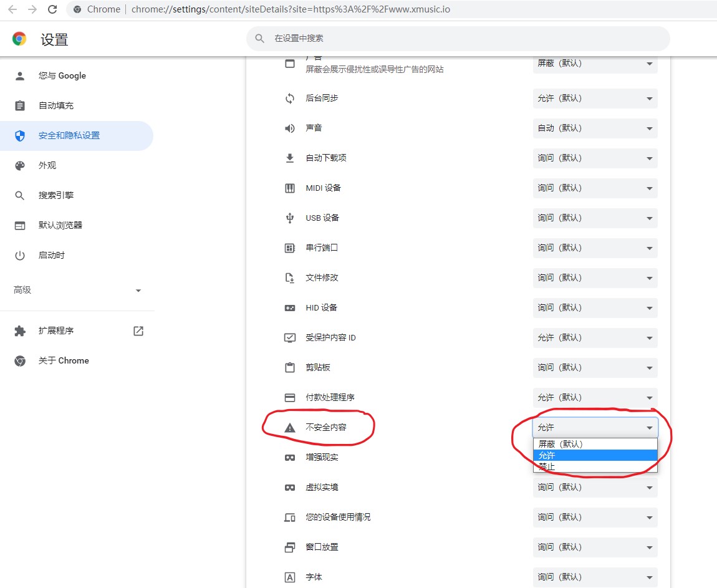Click the USB 设备 icon
717x588 pixels.
click(x=289, y=218)
